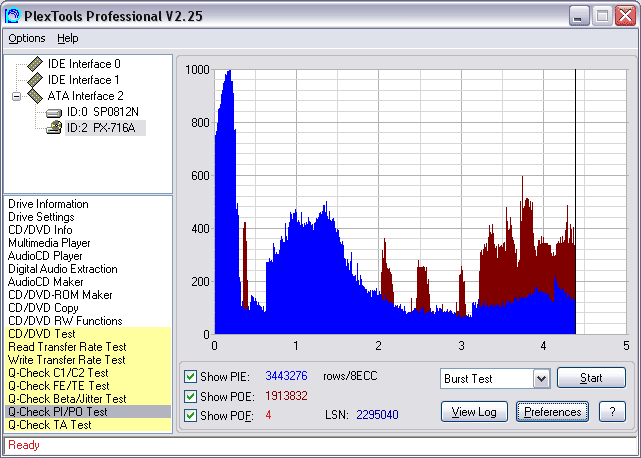Screen dimensions: 641x458
Task: Select IDE Interface 0 in device tree
Action: 84,64
